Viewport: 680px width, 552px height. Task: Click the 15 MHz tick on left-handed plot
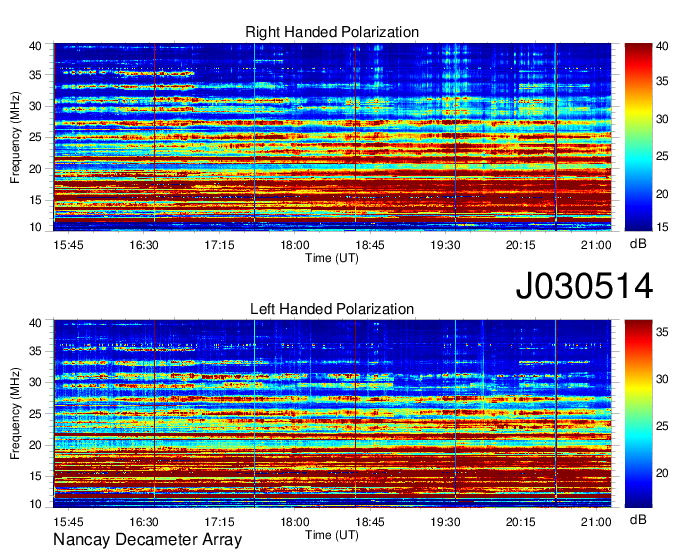click(35, 476)
